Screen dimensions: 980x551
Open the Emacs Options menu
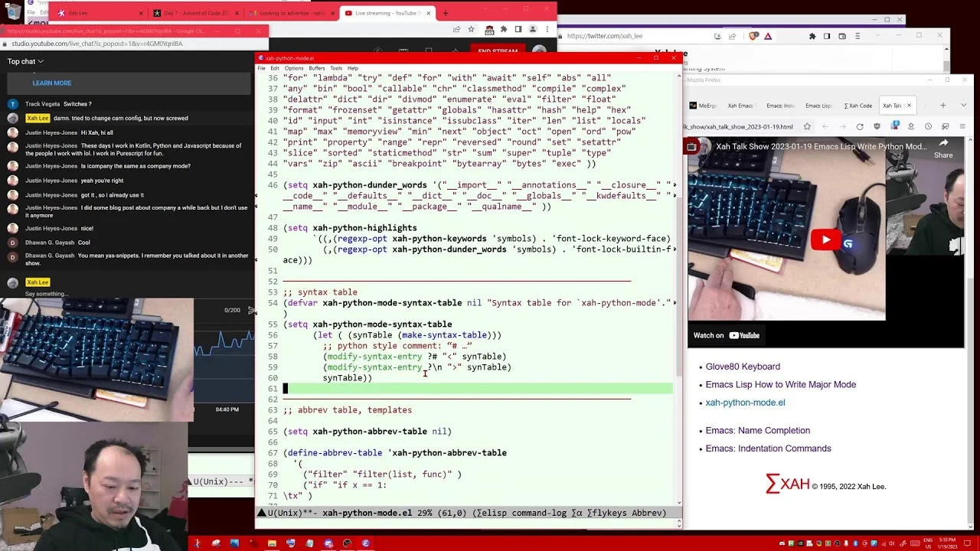tap(294, 68)
